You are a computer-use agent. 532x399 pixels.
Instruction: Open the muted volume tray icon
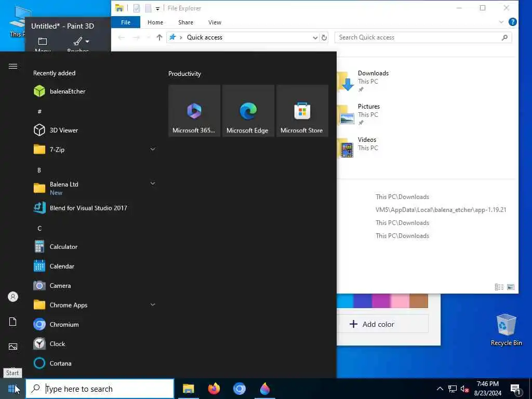click(x=464, y=389)
